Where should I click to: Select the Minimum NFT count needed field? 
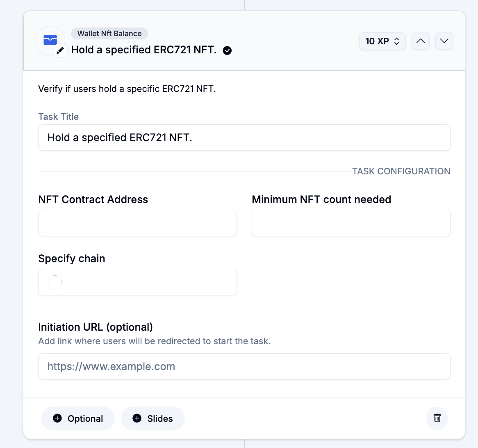coord(351,223)
